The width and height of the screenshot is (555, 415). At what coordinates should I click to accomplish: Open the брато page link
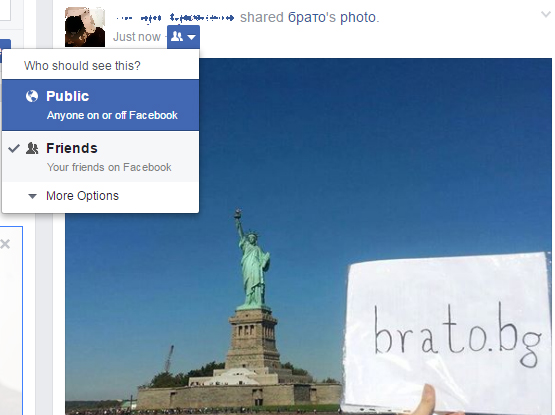pos(312,17)
